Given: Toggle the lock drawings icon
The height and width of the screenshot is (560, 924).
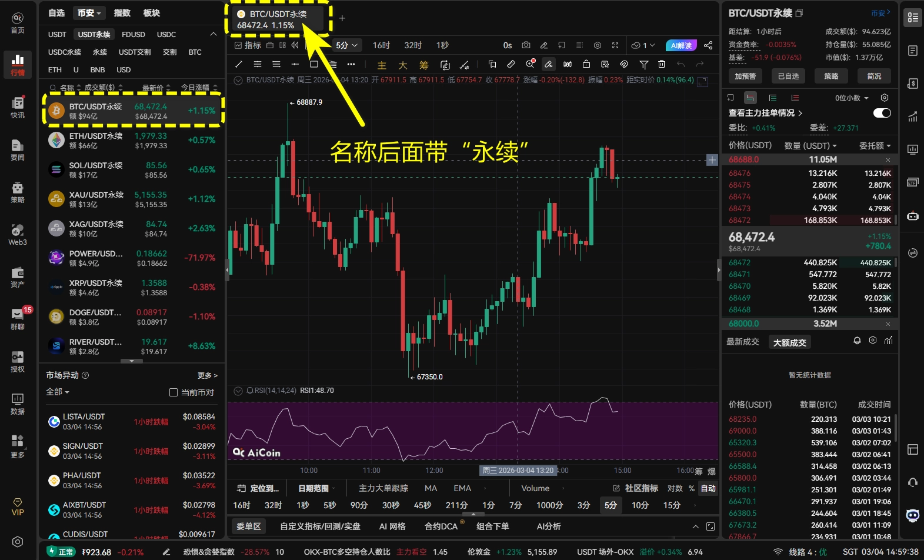Looking at the screenshot, I should click(x=586, y=64).
